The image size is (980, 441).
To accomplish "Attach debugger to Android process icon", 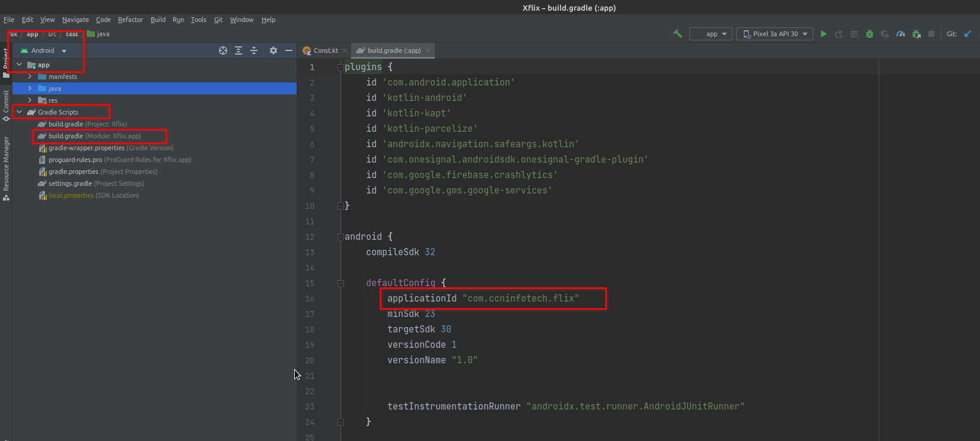I will [916, 34].
